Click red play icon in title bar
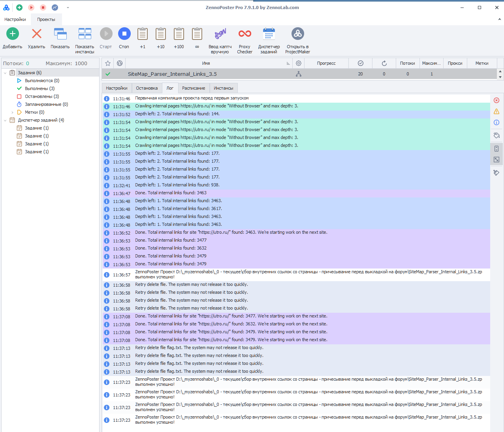504x432 pixels. pos(31,8)
